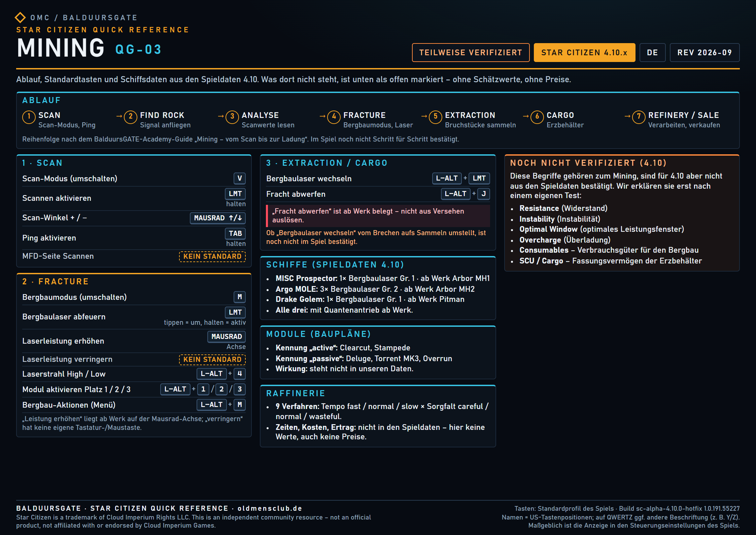Click the 1 key in Modul aktivieren row
756x535 pixels.
click(x=203, y=389)
